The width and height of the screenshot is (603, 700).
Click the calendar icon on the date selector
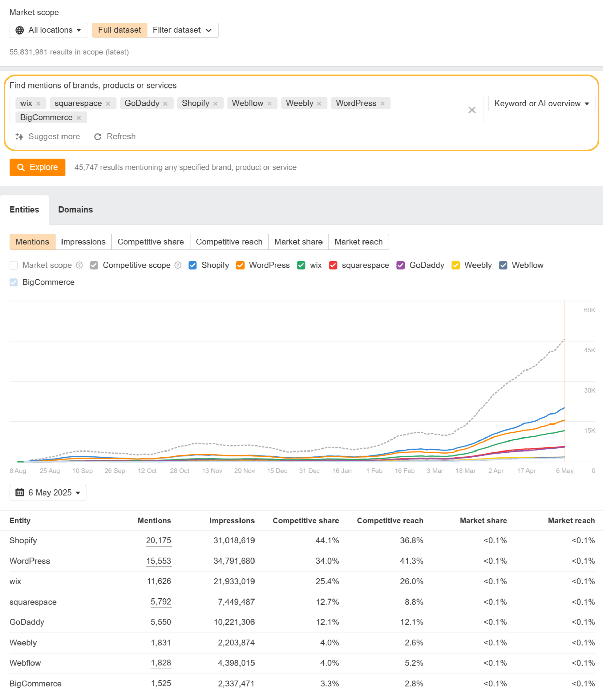coord(20,493)
